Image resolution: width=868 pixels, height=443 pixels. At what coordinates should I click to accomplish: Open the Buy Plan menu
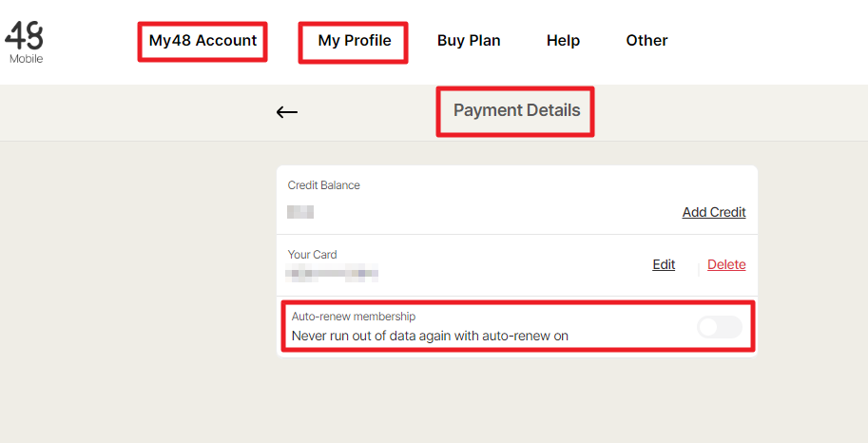[469, 41]
